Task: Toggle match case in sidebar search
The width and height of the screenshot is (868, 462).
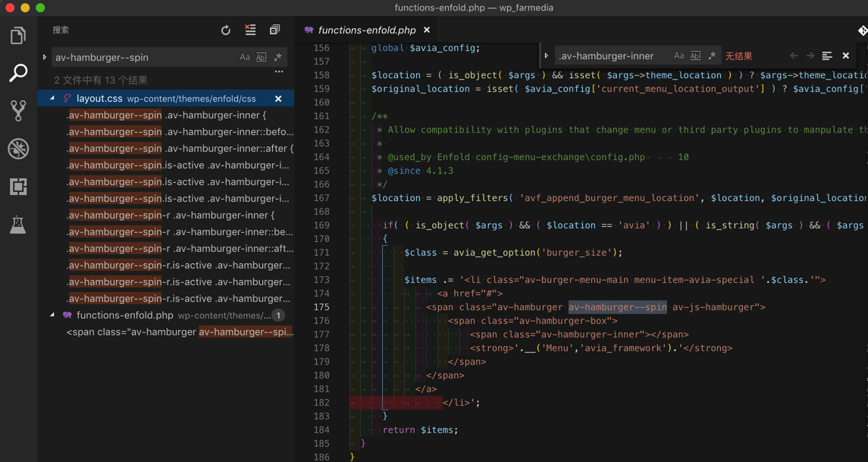Action: (245, 58)
